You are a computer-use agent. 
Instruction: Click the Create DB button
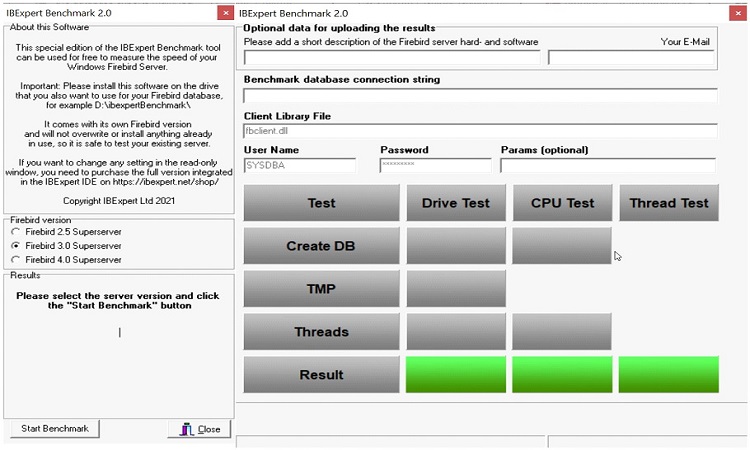[x=321, y=246]
